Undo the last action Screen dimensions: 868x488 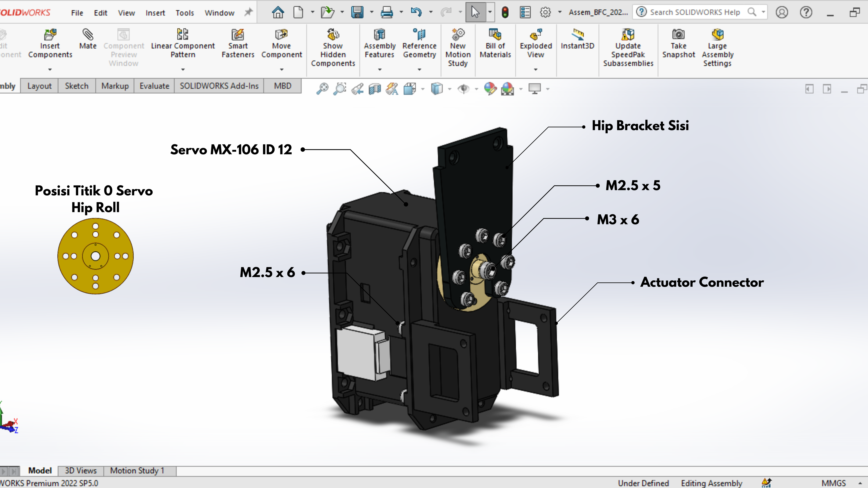coord(416,12)
